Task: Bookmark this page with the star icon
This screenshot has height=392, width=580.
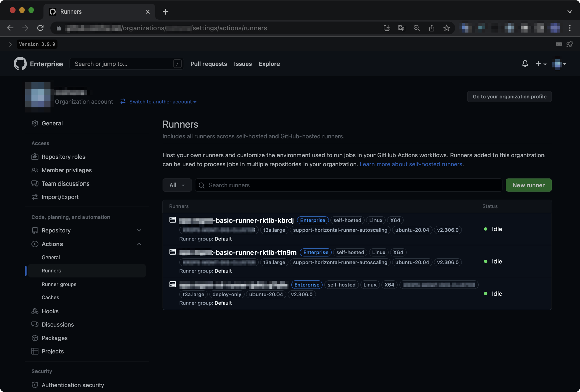Action: (x=446, y=28)
